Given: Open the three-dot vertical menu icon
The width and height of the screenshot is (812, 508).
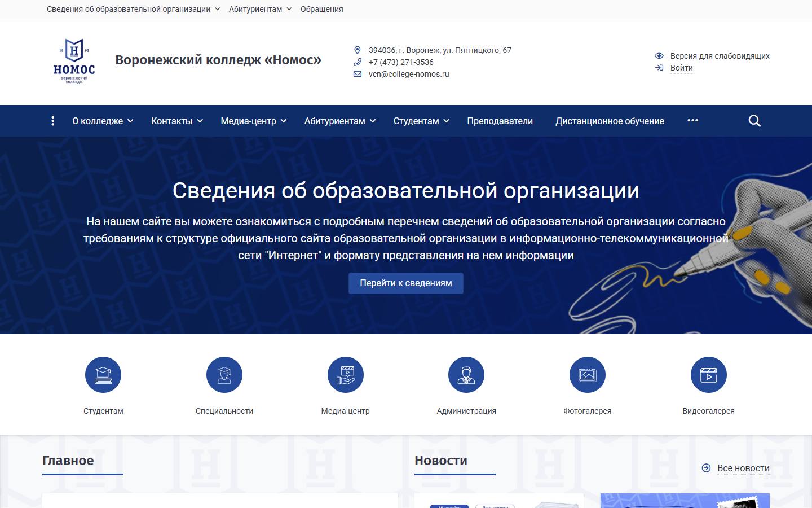Looking at the screenshot, I should pyautogui.click(x=52, y=121).
